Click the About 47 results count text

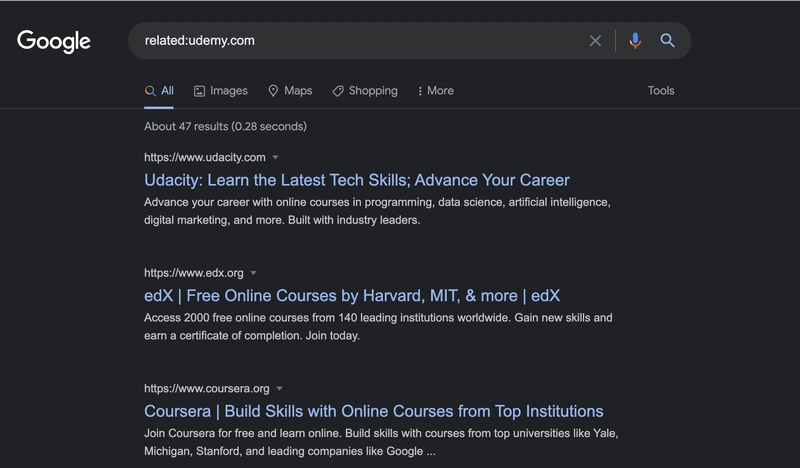pos(225,127)
